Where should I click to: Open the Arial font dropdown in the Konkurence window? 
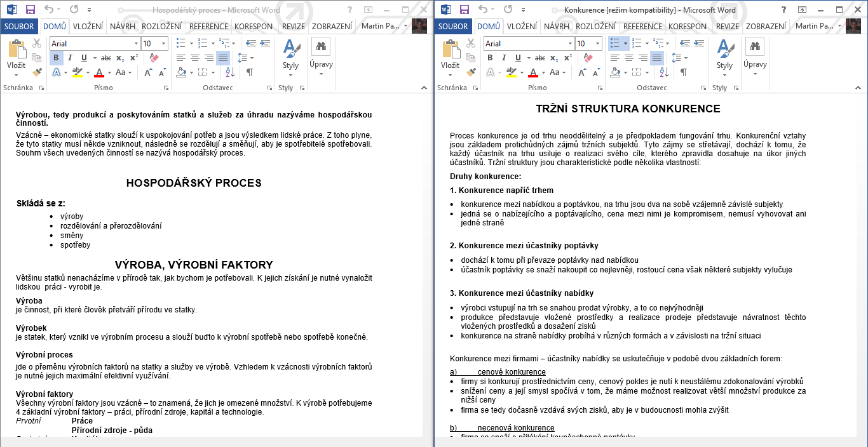(x=569, y=44)
